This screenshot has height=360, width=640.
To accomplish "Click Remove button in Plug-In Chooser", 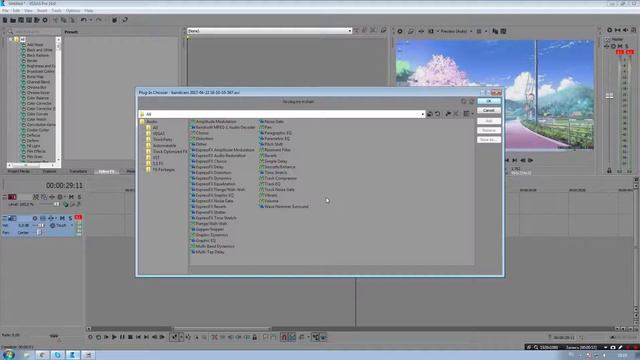I will pos(489,131).
